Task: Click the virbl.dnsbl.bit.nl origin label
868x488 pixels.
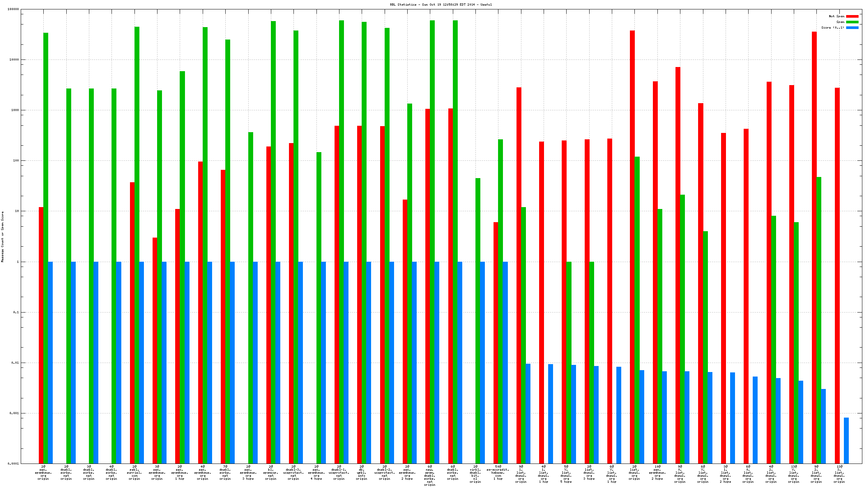Action: 475,474
